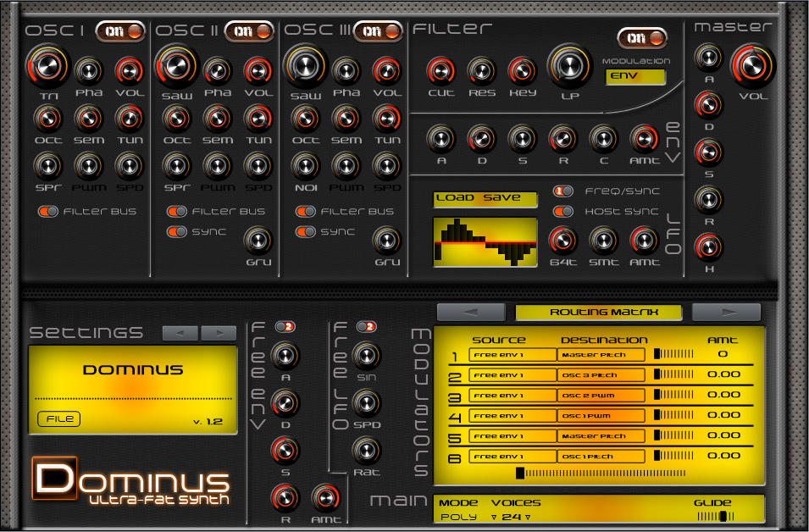Open row 1 source dropdown
Viewport: 809px width, 532px height.
513,355
